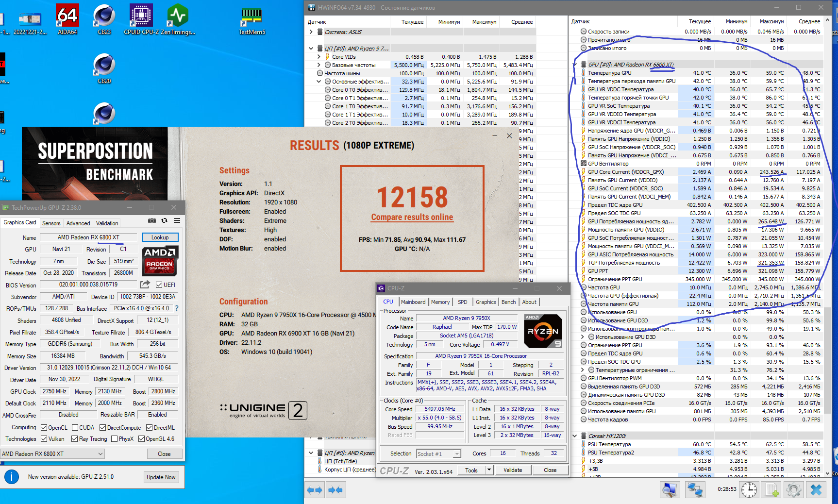Launch the CB20 Cinebench desktop icon
The height and width of the screenshot is (504, 838).
pos(104,68)
